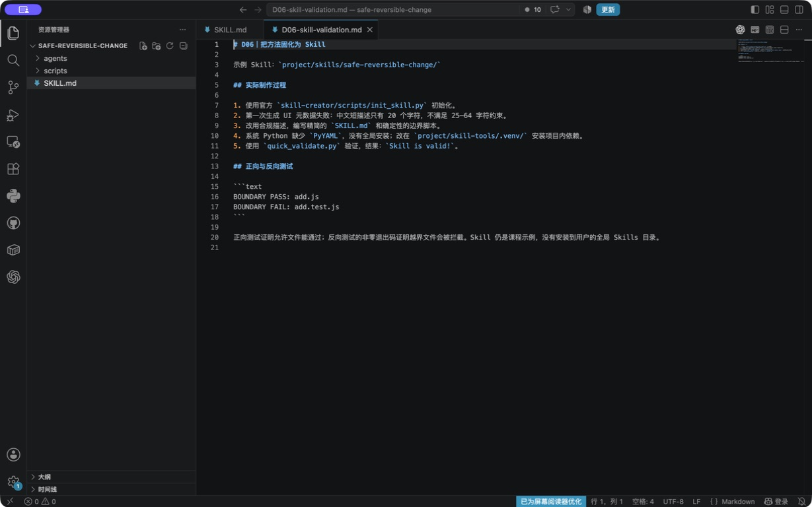812x507 pixels.
Task: Click the shield icon beside the update button
Action: tap(587, 10)
